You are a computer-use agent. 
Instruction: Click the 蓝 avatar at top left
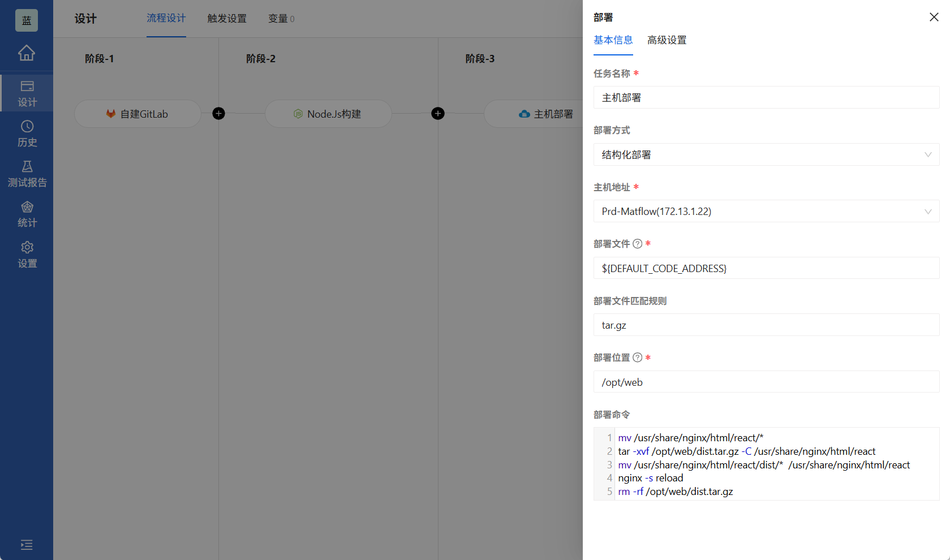click(x=26, y=20)
